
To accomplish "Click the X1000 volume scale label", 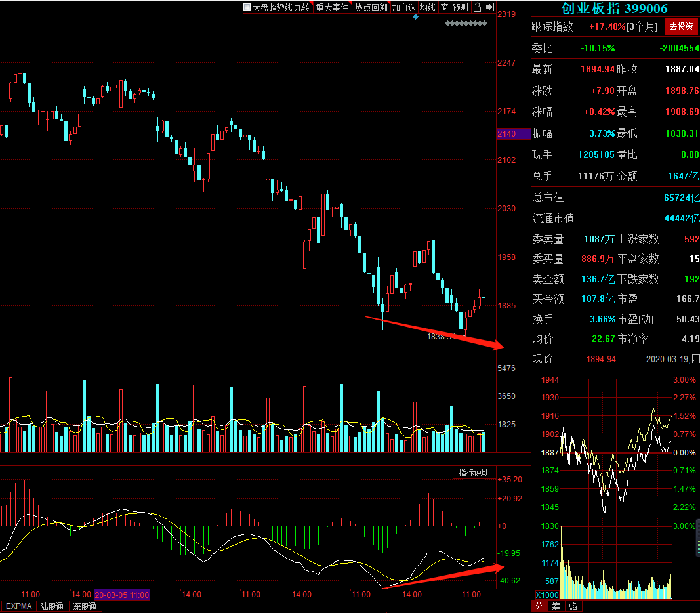I will click(547, 595).
